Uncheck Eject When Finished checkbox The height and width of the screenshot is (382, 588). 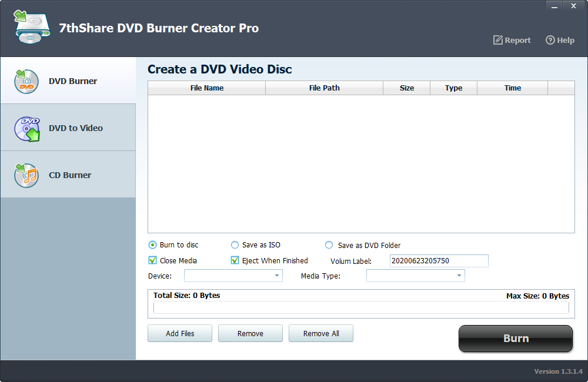235,260
